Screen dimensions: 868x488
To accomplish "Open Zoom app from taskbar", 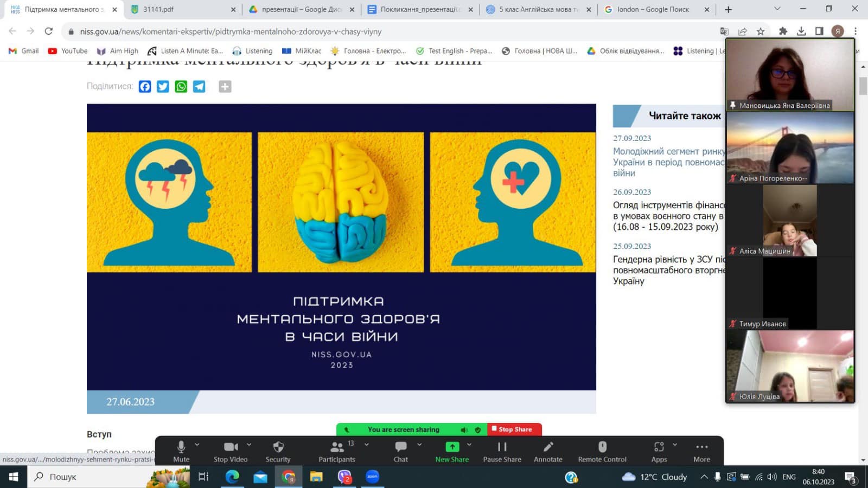I will (x=372, y=477).
